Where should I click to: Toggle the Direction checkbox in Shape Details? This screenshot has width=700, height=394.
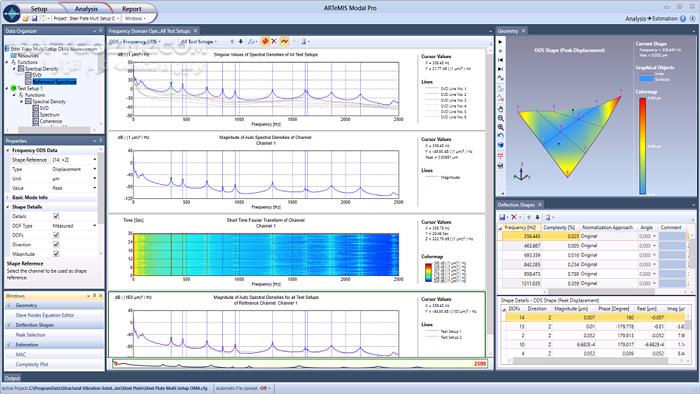pos(56,245)
